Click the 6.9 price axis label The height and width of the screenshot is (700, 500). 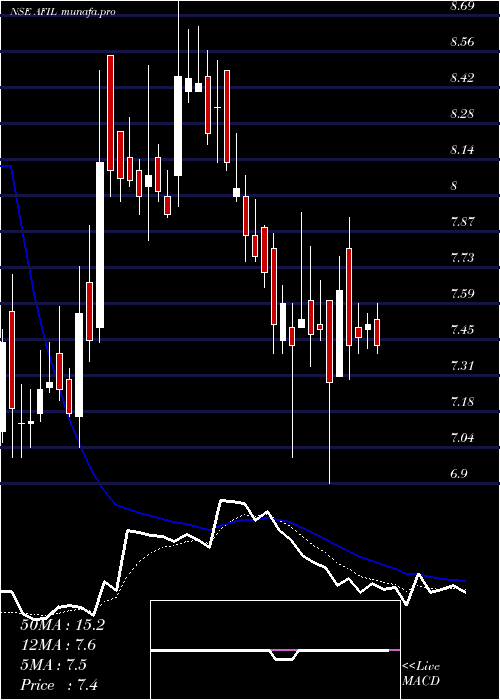[x=458, y=474]
